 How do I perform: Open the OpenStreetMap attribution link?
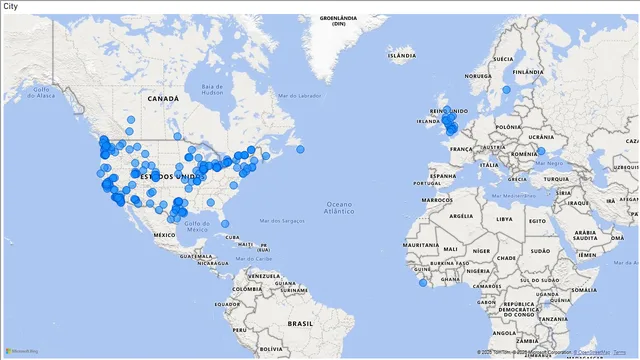pyautogui.click(x=591, y=352)
